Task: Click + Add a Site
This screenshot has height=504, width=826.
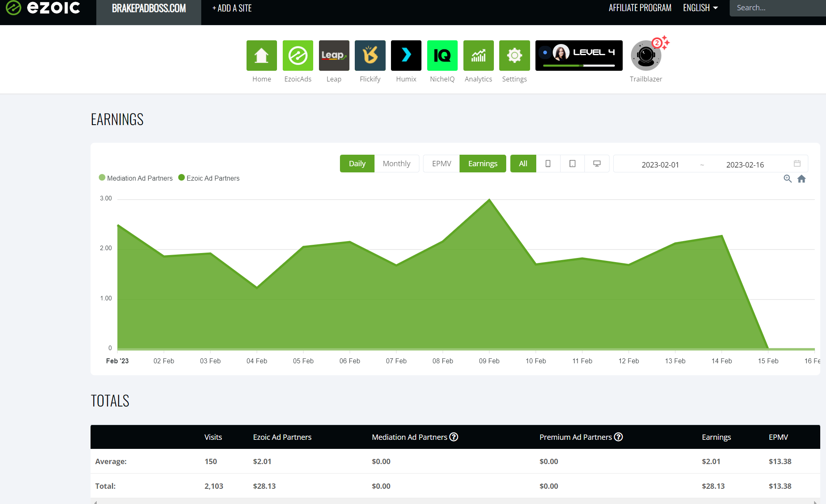Action: pyautogui.click(x=232, y=8)
